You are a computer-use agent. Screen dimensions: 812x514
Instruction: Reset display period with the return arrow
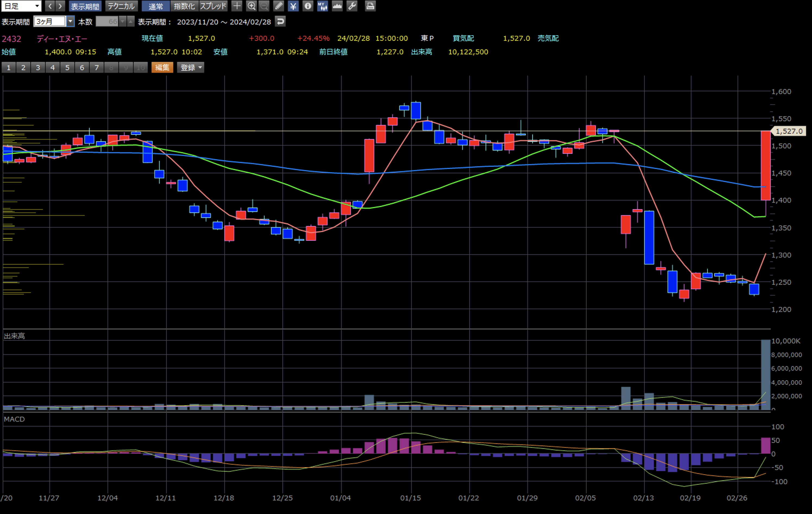pos(280,21)
